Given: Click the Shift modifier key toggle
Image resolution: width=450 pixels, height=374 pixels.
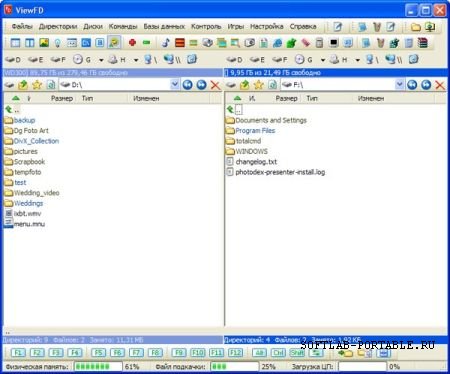Looking at the screenshot, I should [x=297, y=353].
